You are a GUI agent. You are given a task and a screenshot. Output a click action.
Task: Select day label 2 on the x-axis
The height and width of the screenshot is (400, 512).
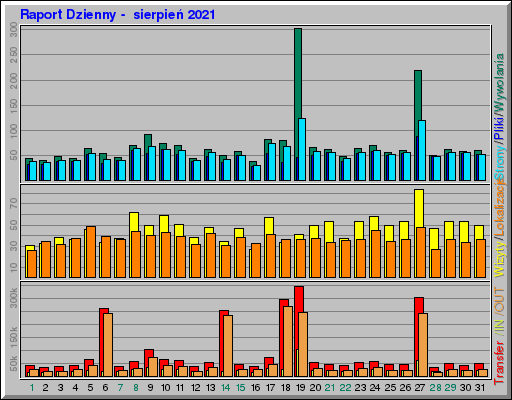[45, 388]
